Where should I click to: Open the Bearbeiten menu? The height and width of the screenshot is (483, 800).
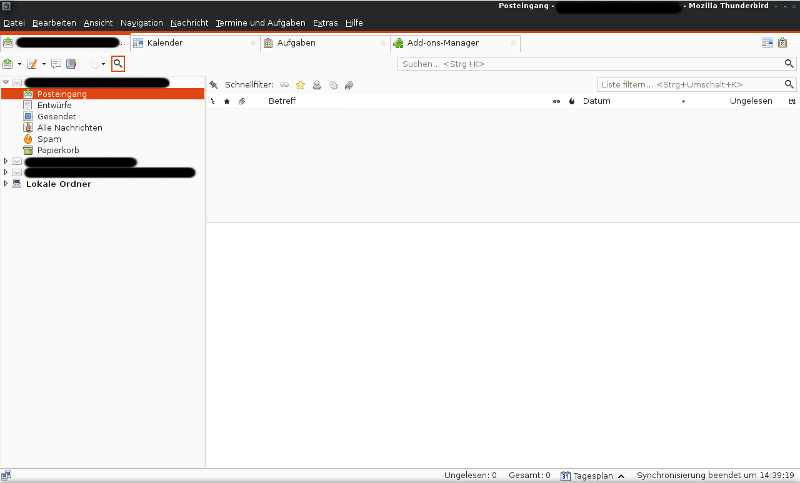(54, 23)
